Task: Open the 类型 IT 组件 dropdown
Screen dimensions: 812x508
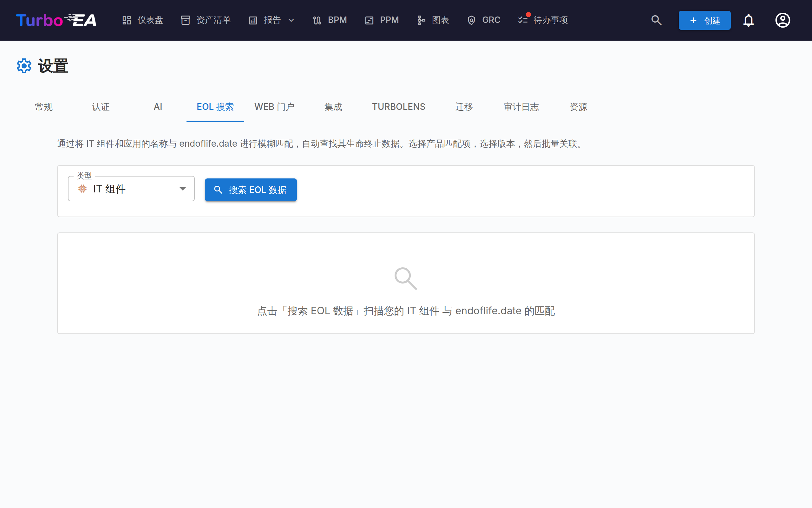Action: click(x=131, y=189)
